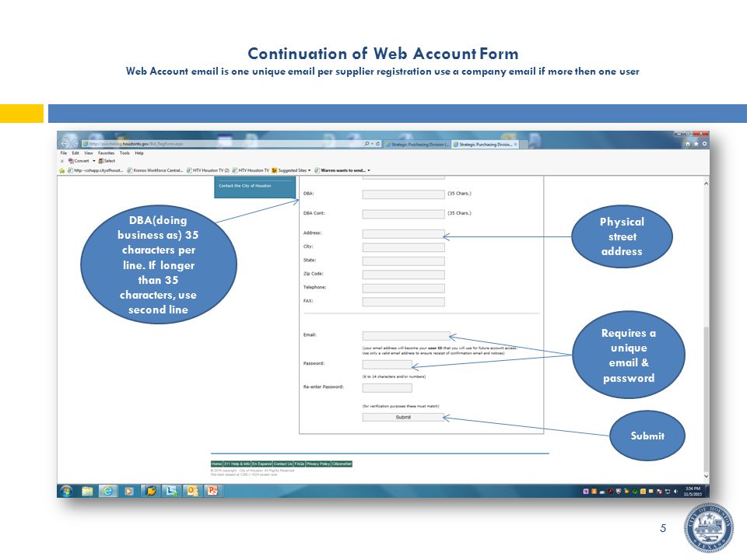747x560 pixels.
Task: Click the FAQs footer link
Action: (x=299, y=464)
